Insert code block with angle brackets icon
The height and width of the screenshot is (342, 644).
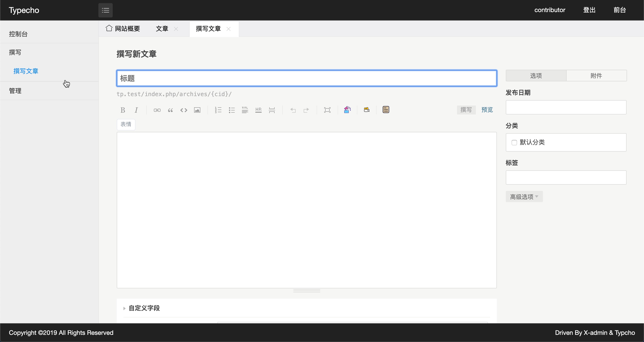184,110
